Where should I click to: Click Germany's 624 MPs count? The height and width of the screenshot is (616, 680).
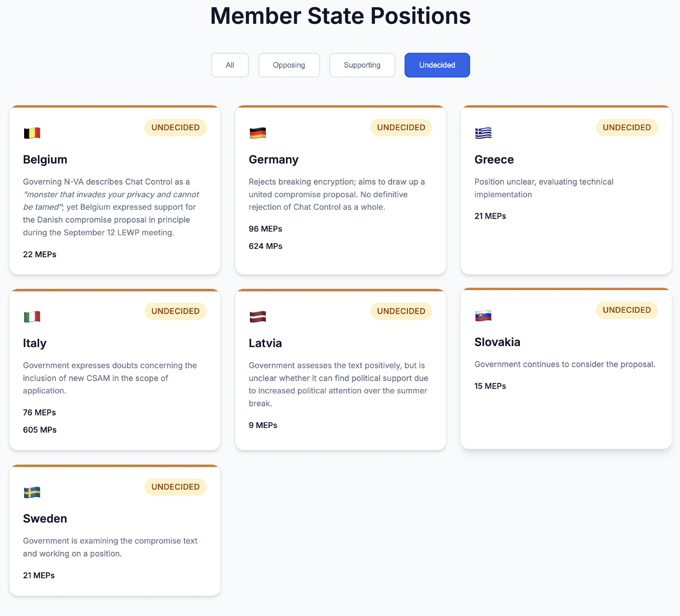[x=266, y=246]
